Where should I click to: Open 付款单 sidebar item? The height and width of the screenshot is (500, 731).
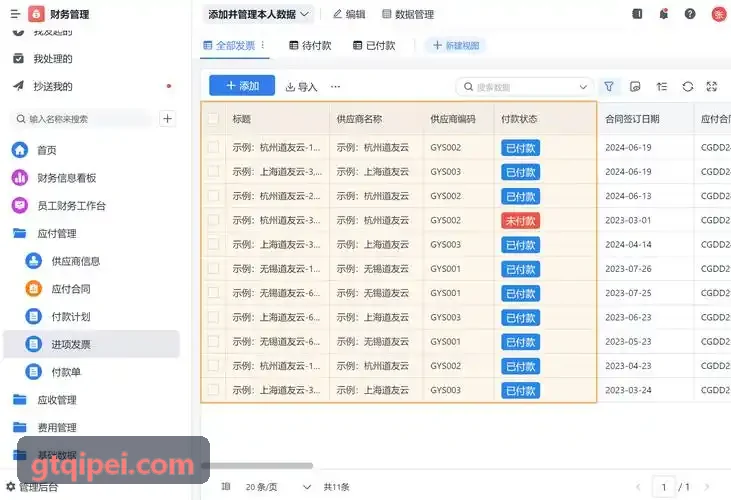91,372
